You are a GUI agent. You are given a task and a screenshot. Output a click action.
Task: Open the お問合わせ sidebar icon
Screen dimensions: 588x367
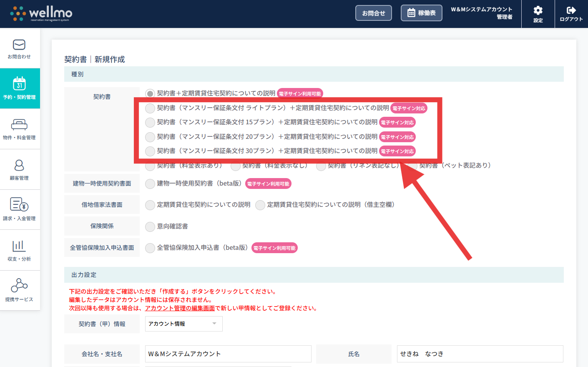(19, 45)
